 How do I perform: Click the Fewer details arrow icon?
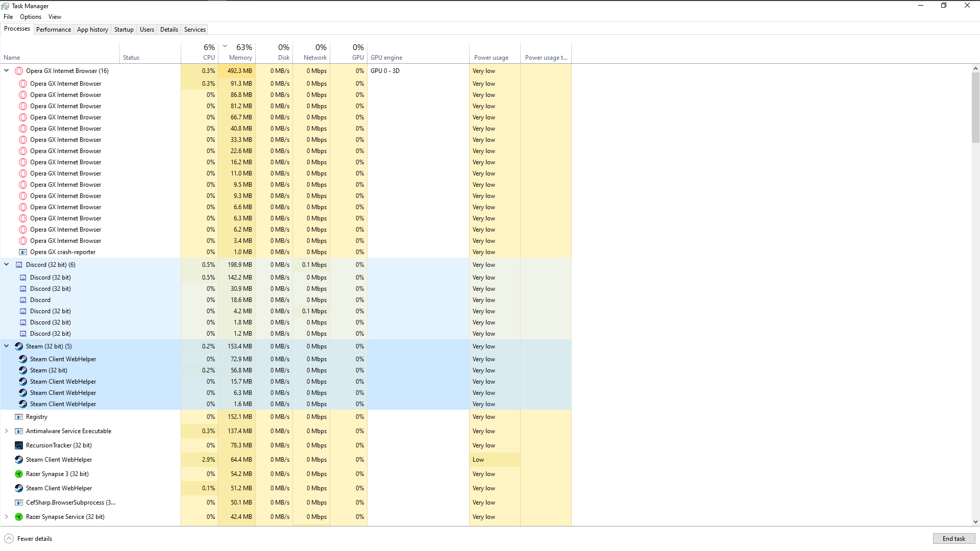coord(9,539)
